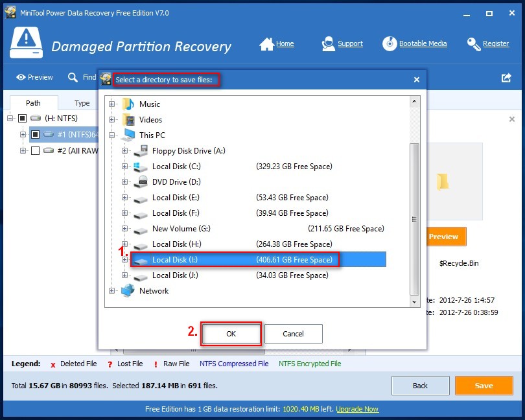525x420 pixels.
Task: Click the Local Disk (H:) drive icon
Action: point(140,246)
